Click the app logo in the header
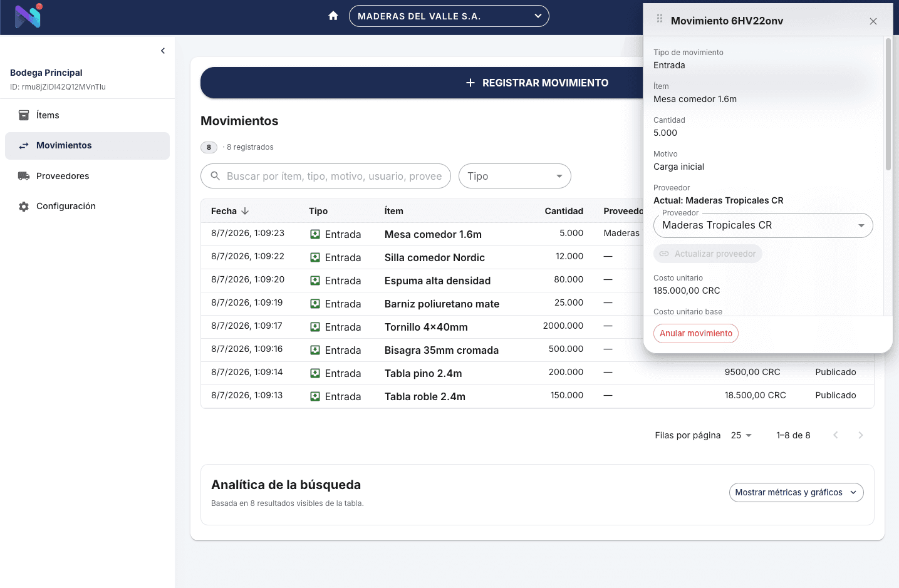899x588 pixels. point(28,16)
